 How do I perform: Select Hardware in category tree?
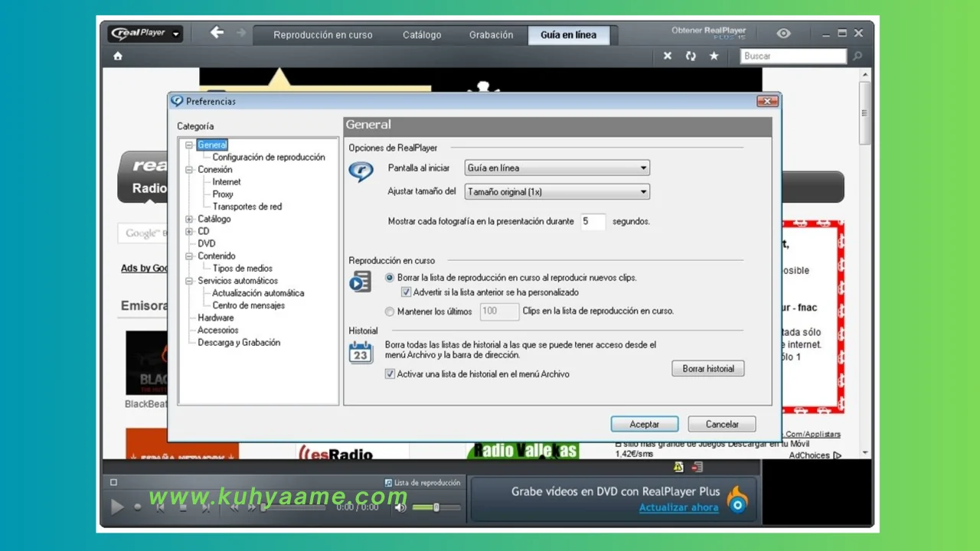click(216, 318)
